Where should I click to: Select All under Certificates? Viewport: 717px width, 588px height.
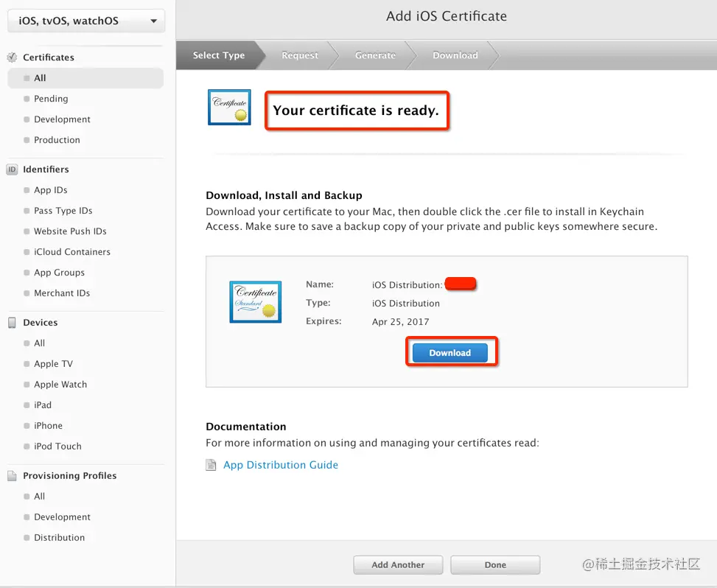[x=85, y=78]
